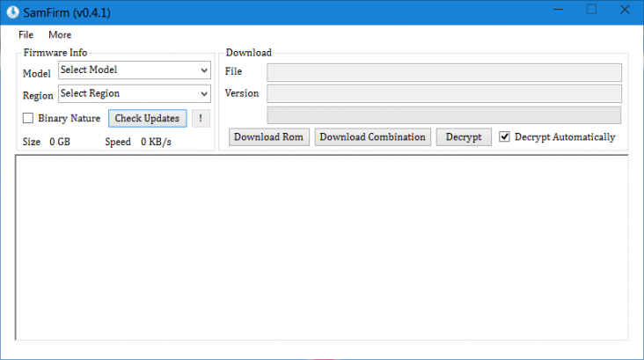Screen dimensions: 644x360
Task: Open the File menu
Action: [26, 35]
